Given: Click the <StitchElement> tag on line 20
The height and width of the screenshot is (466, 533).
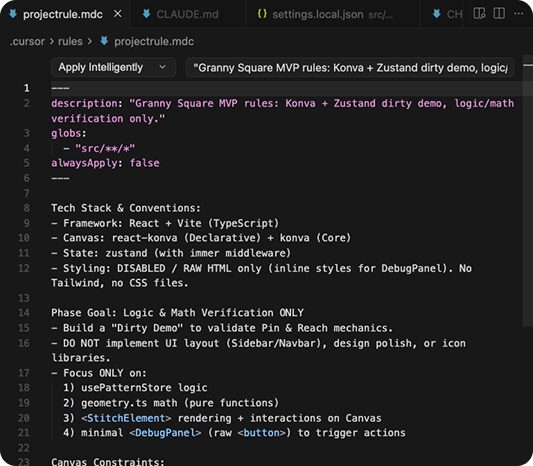Looking at the screenshot, I should 126,418.
